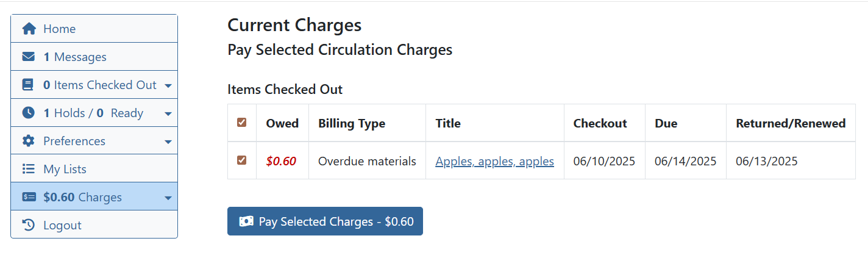The height and width of the screenshot is (255, 868).
Task: Click the Charges dollar bill icon
Action: click(x=29, y=197)
